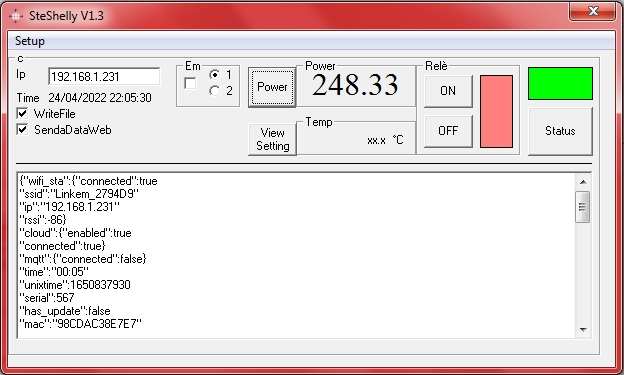Screen dimensions: 624x375
Task: Click the 248.33 power reading
Action: coord(355,85)
